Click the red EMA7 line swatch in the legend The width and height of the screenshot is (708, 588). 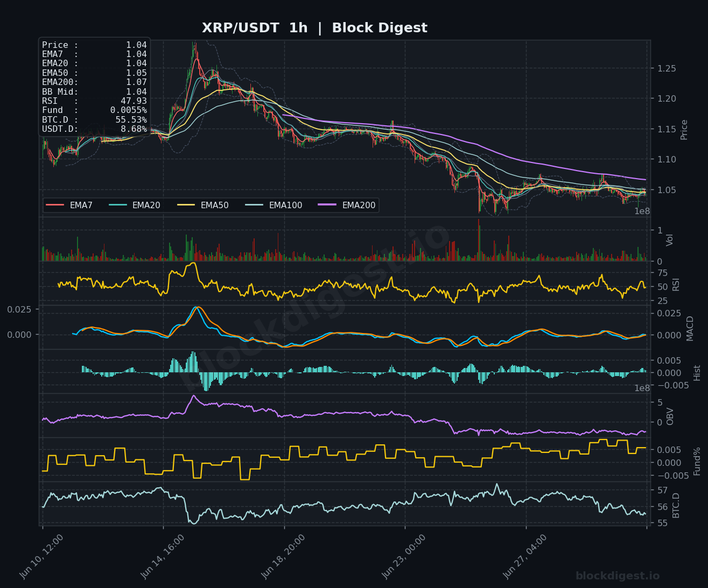(55, 206)
